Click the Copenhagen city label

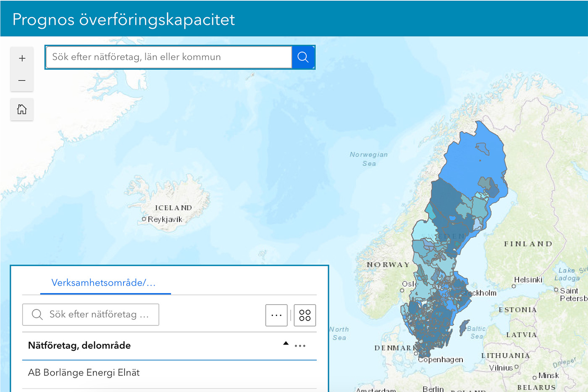click(x=441, y=360)
